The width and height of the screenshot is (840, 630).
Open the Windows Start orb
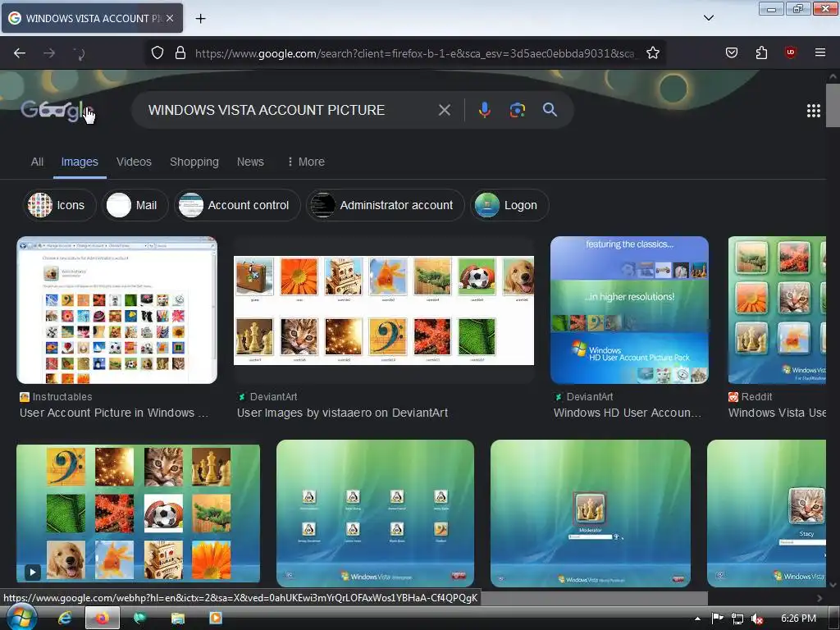(x=21, y=619)
